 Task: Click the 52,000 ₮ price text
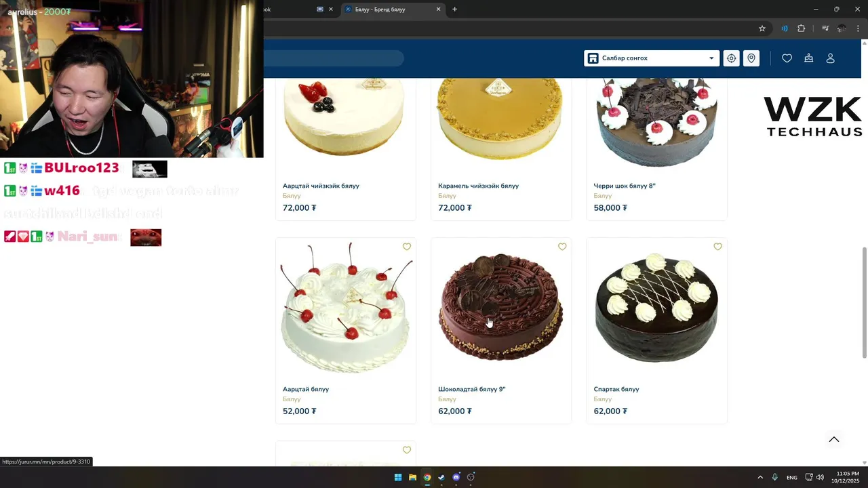[299, 411]
